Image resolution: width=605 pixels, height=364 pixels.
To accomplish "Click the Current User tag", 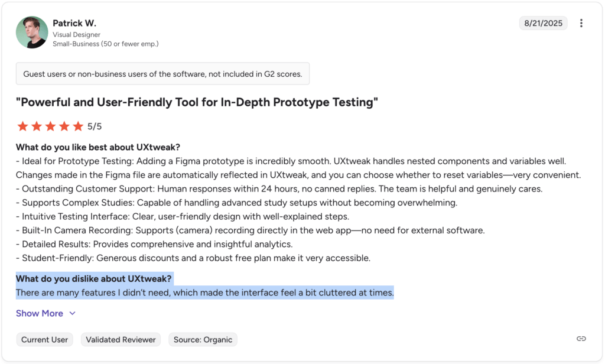I will click(44, 339).
